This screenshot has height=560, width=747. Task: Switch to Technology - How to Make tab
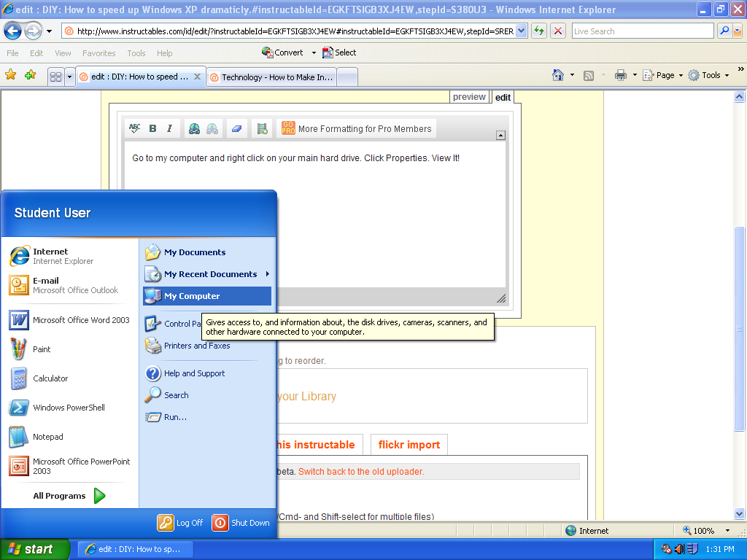(x=271, y=77)
